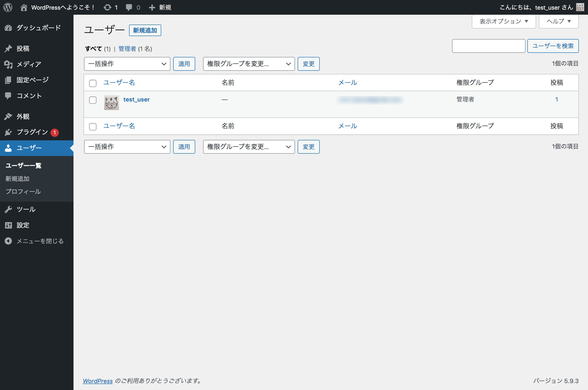
Task: Click the comments bubble icon in admin bar
Action: [x=129, y=7]
